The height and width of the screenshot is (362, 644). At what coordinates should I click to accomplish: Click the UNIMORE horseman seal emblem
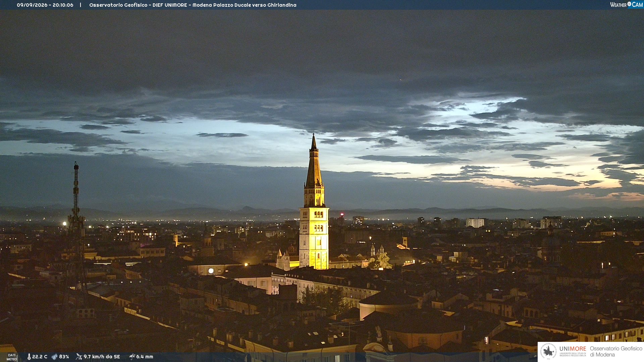548,351
